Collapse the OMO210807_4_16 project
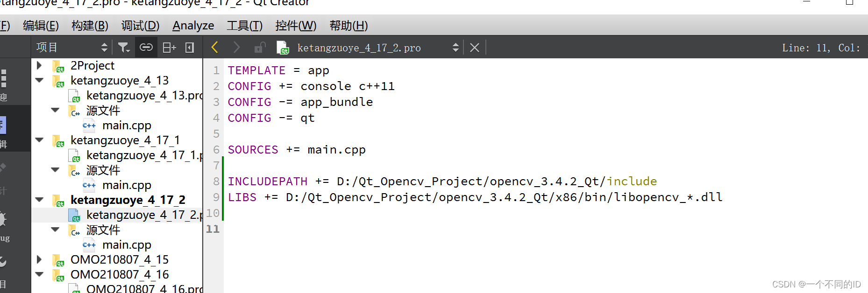The width and height of the screenshot is (868, 293). [39, 274]
